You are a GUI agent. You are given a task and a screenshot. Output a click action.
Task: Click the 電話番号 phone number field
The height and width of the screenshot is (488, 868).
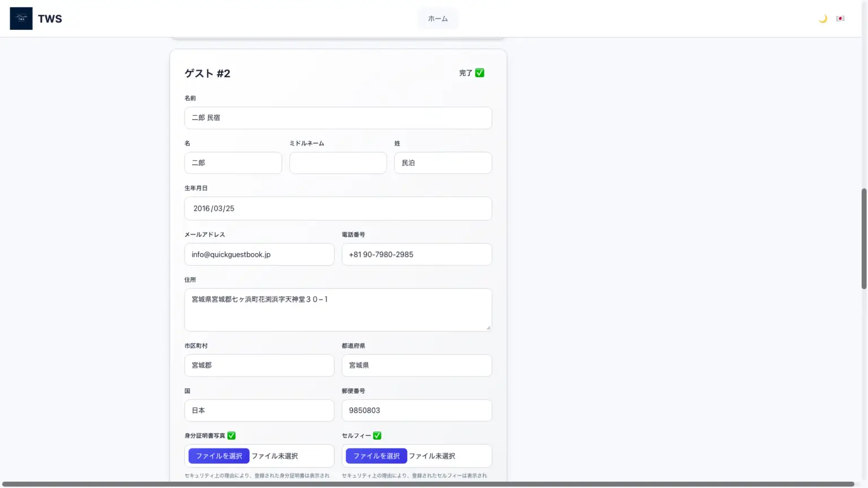click(x=416, y=255)
